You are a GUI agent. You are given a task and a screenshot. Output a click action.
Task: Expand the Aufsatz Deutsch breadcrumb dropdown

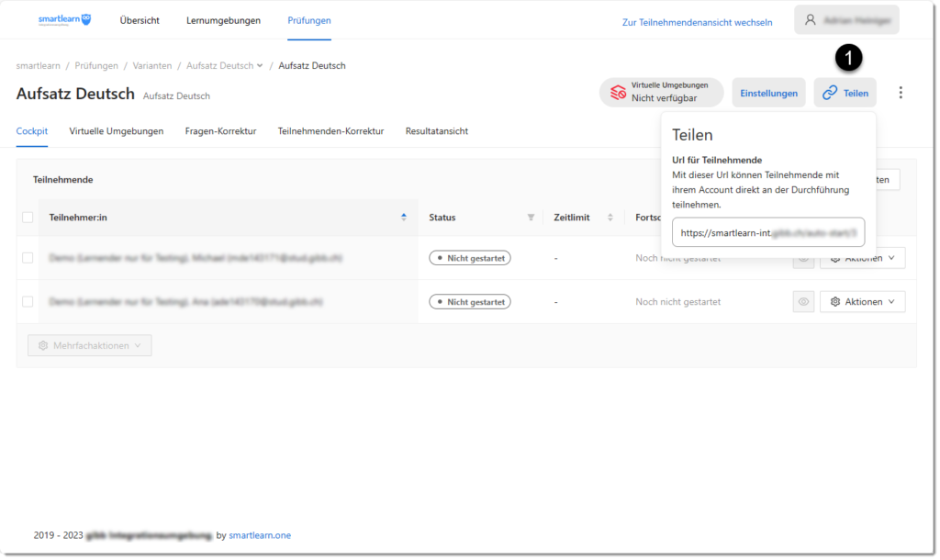click(260, 66)
